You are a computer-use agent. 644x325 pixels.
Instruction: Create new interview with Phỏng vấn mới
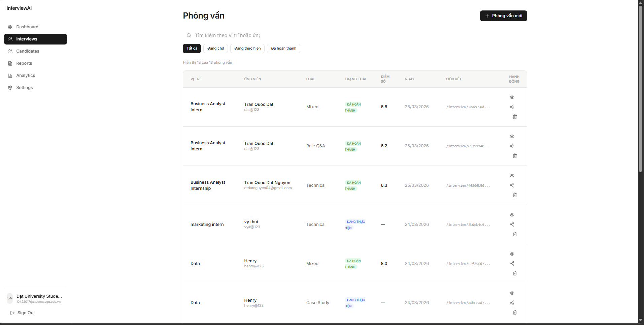[x=503, y=16]
